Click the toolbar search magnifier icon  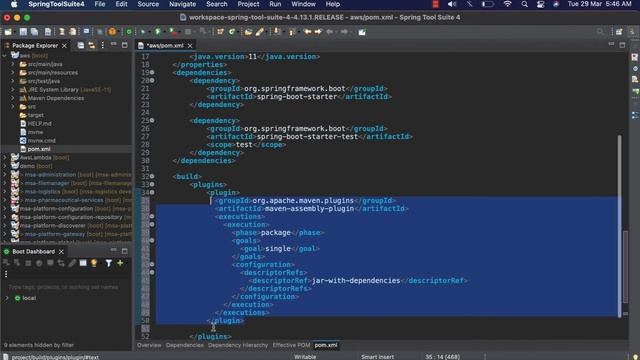600,32
